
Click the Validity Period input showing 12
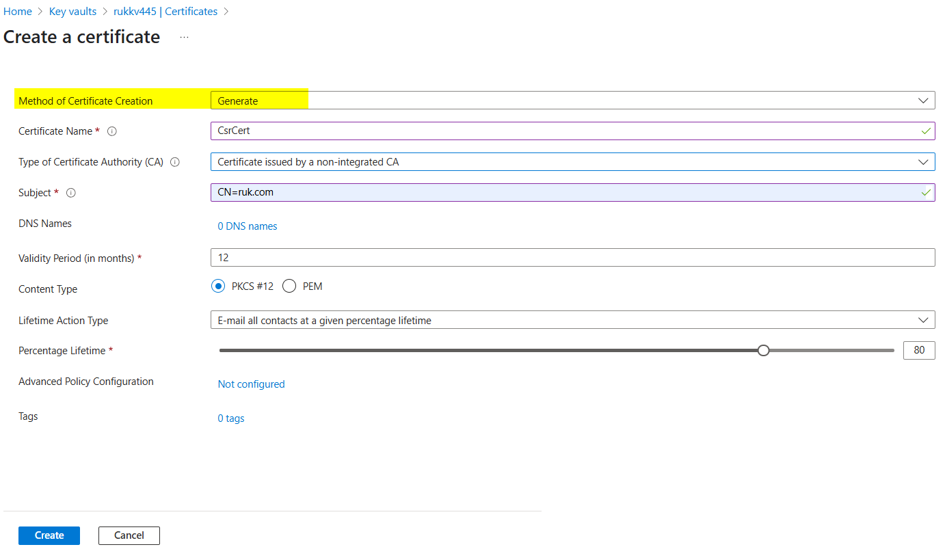(572, 258)
